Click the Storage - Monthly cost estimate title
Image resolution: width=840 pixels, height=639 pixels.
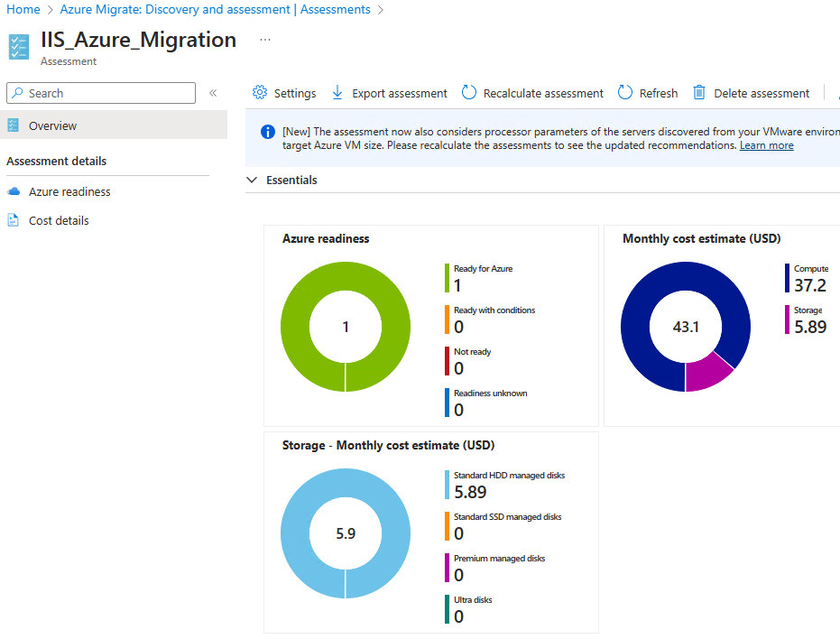(388, 446)
